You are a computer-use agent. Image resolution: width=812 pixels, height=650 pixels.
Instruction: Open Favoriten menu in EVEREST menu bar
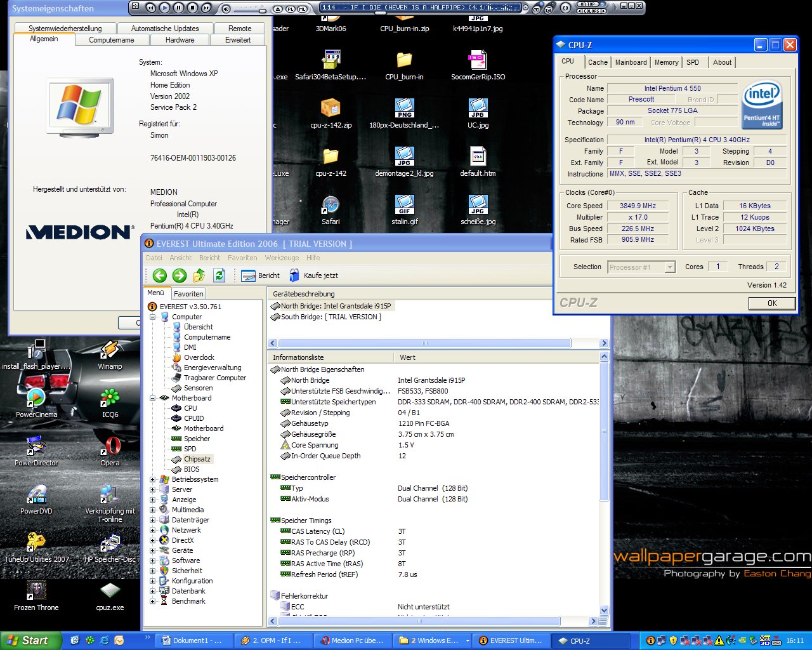coord(242,258)
